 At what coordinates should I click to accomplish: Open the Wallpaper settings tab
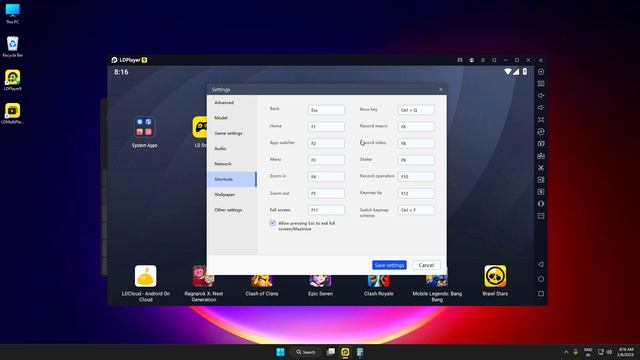coord(232,195)
